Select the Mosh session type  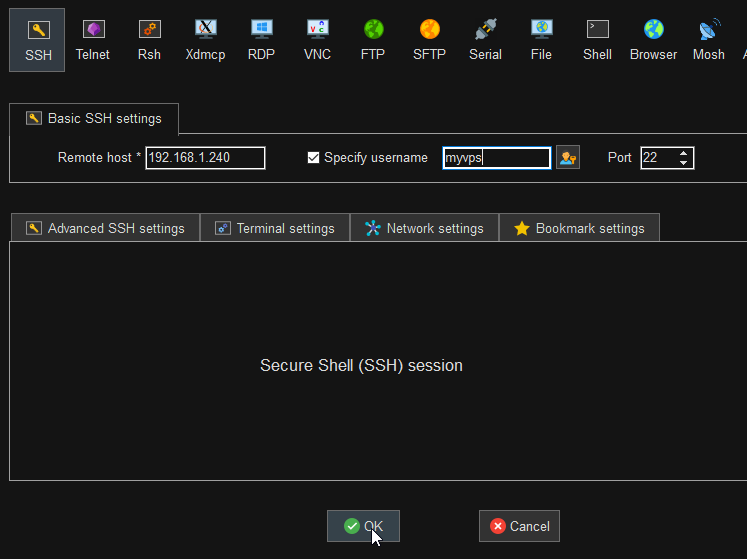pyautogui.click(x=709, y=40)
